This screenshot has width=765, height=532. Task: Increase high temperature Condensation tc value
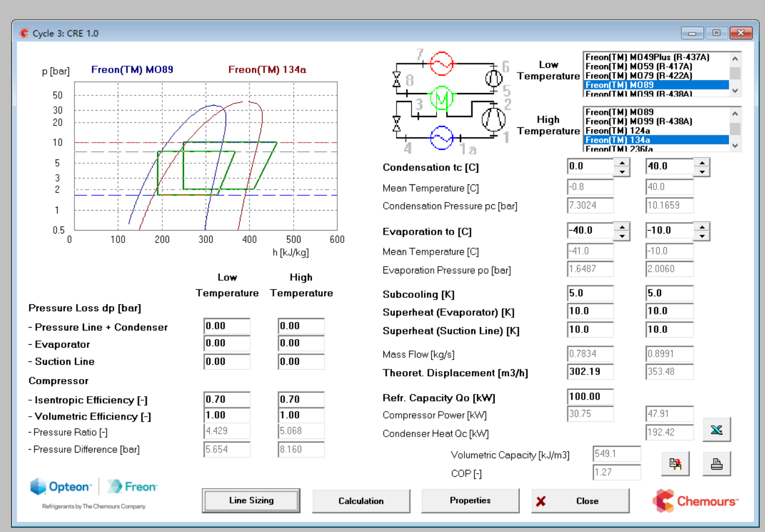(702, 163)
